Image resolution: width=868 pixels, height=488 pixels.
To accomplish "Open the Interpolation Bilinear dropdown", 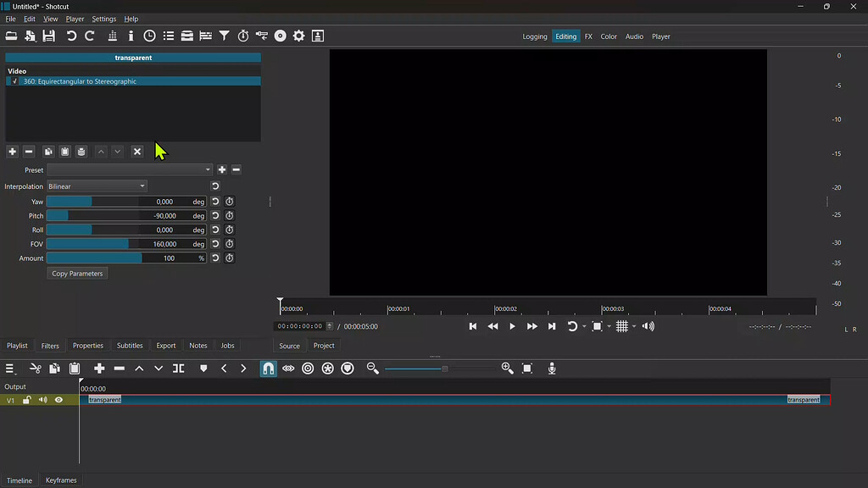I will (96, 186).
